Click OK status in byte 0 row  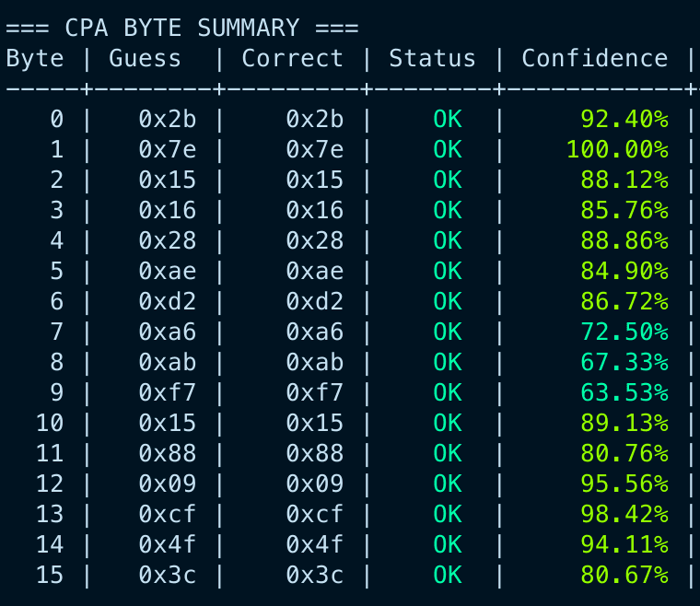(448, 119)
